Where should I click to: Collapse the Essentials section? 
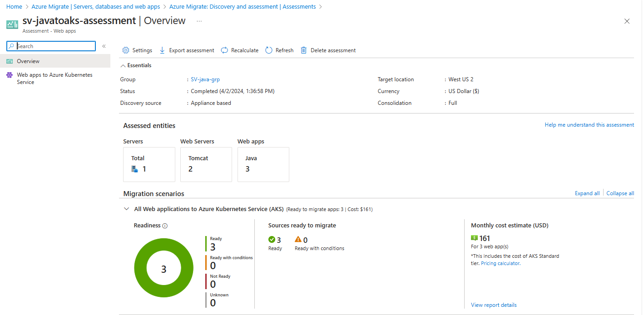(122, 65)
